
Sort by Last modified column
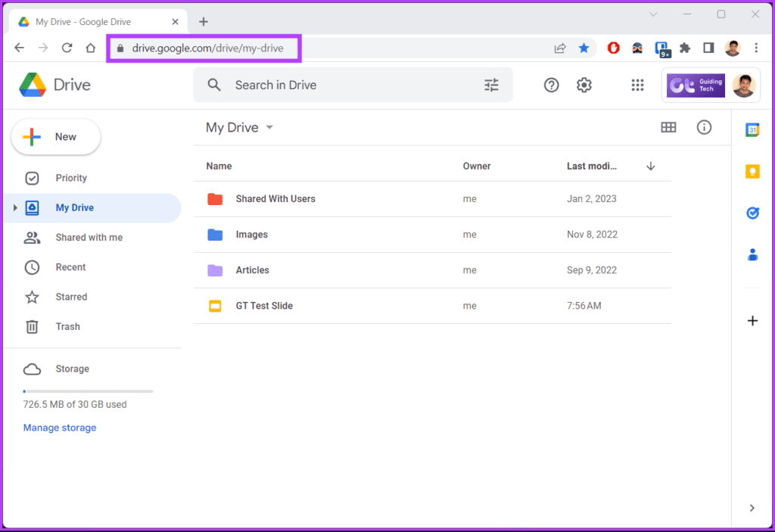[x=592, y=166]
